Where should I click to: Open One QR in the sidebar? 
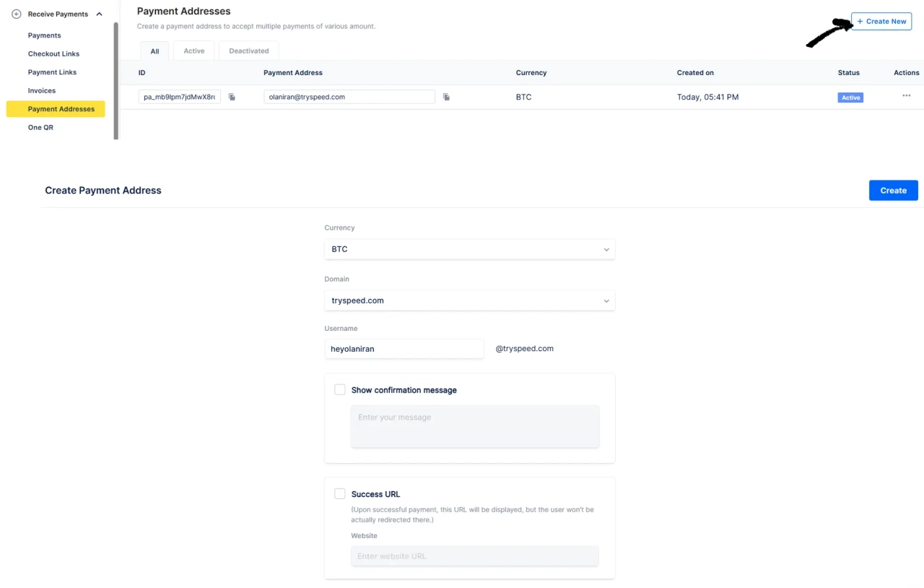(x=40, y=127)
